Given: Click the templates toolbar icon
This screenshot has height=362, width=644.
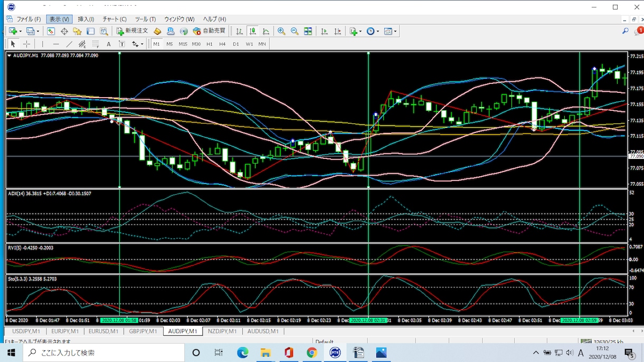Looking at the screenshot, I should (388, 32).
